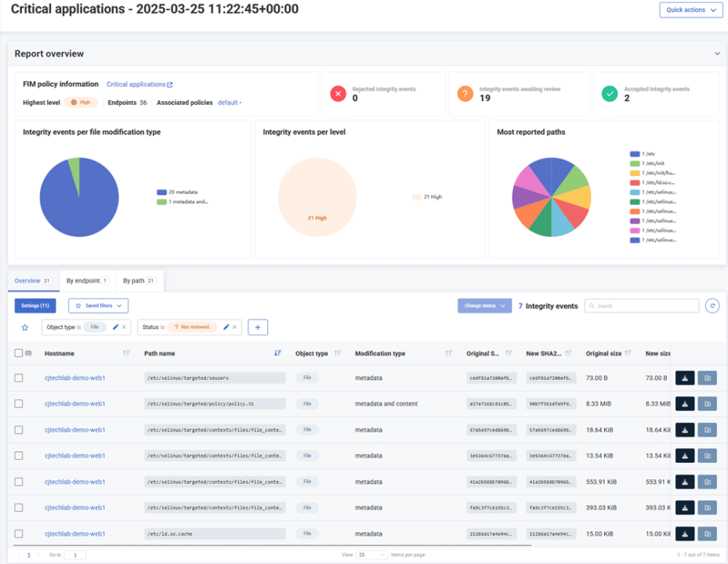Image resolution: width=728 pixels, height=564 pixels.
Task: Open the Quick actions dropdown
Action: (690, 10)
